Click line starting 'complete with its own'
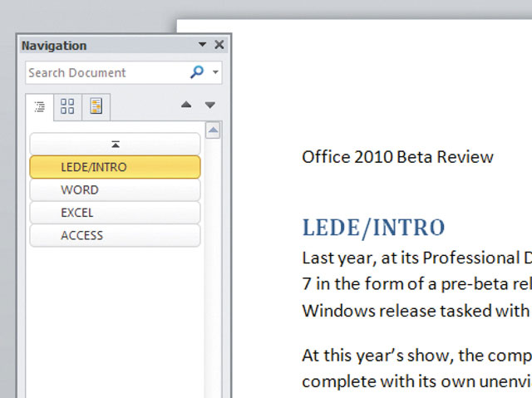532x398 pixels. (417, 382)
